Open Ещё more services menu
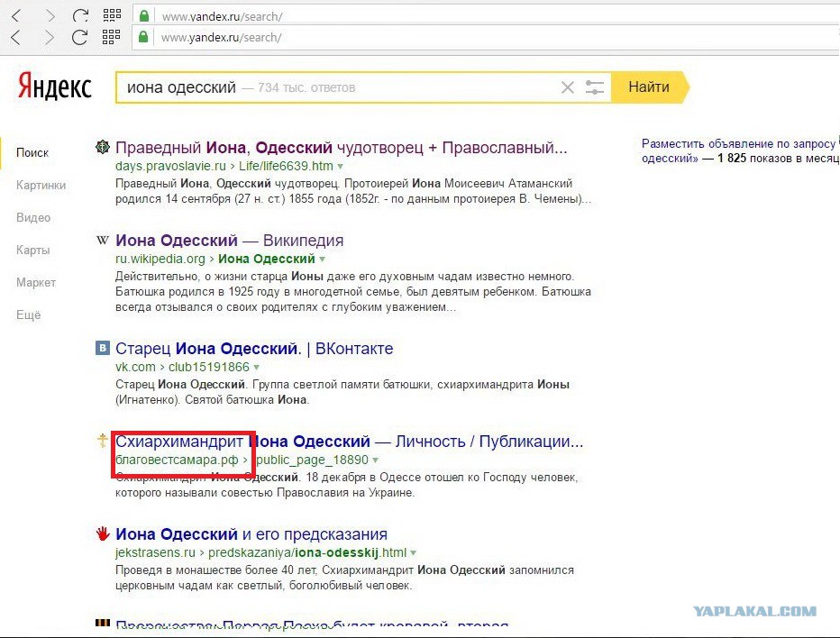Screen dimensions: 840x638 [29, 315]
